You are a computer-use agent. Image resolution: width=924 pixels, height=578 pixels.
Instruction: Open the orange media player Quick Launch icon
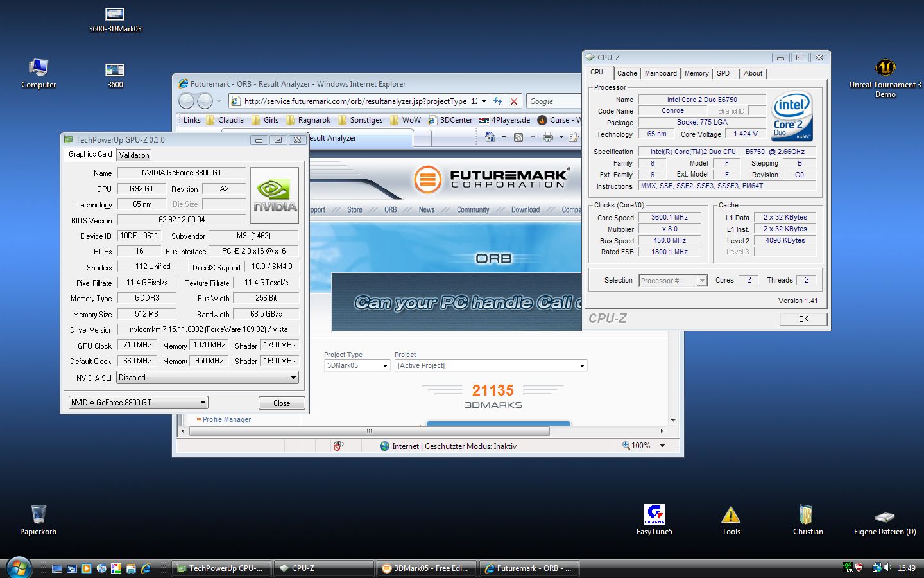pyautogui.click(x=87, y=568)
